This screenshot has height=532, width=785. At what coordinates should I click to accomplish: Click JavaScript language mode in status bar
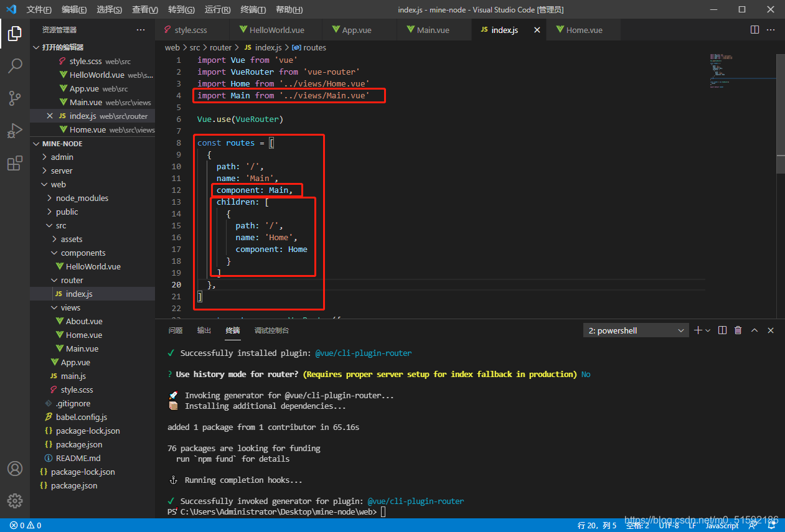[722, 525]
